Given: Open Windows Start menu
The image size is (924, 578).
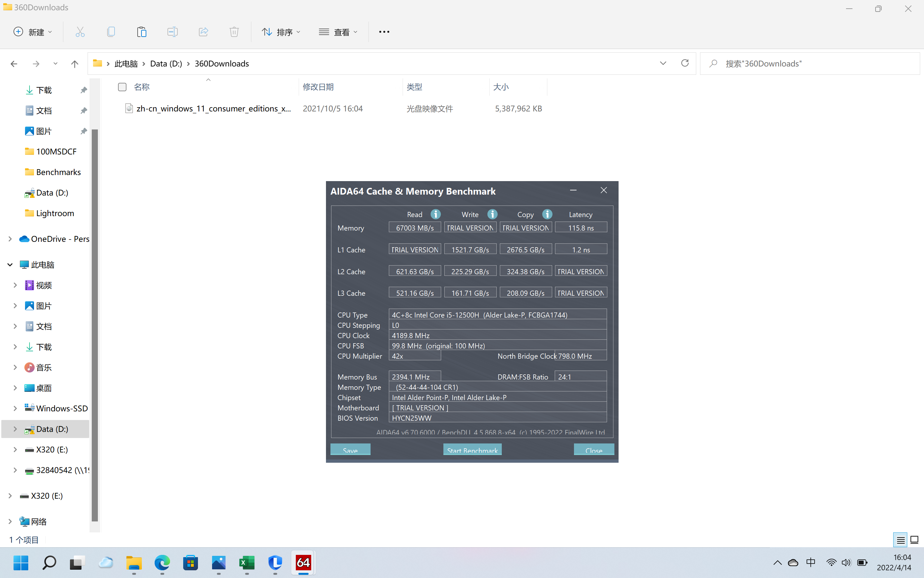Looking at the screenshot, I should coord(21,563).
